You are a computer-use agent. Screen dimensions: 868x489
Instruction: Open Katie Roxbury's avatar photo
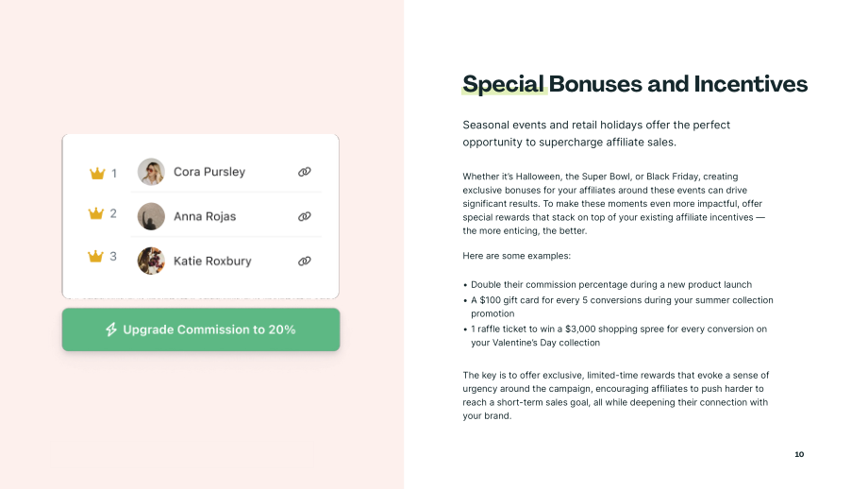click(x=151, y=261)
